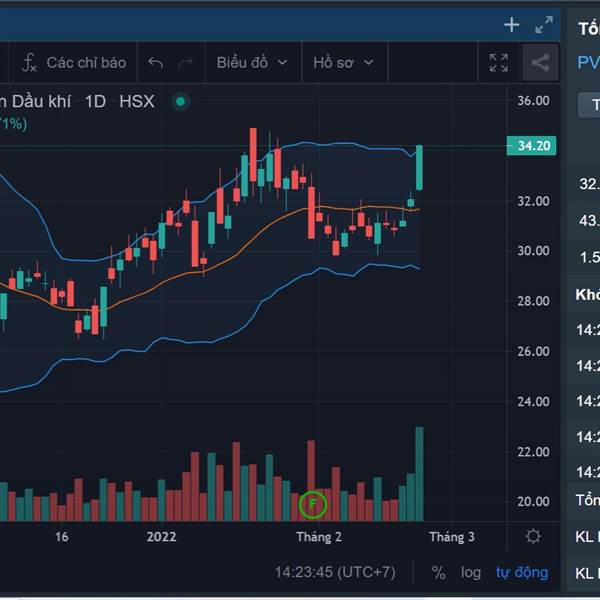
Task: Open the Biểu đồ dropdown
Action: click(x=252, y=63)
